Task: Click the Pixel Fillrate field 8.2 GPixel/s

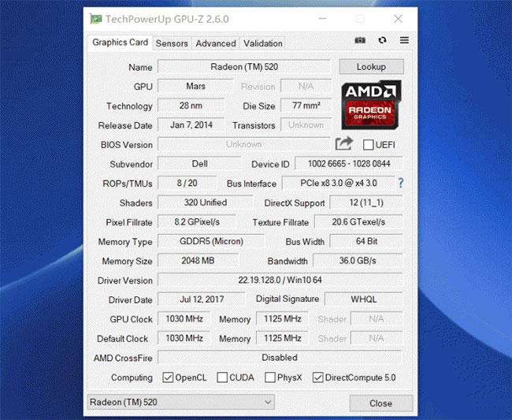Action: [197, 222]
